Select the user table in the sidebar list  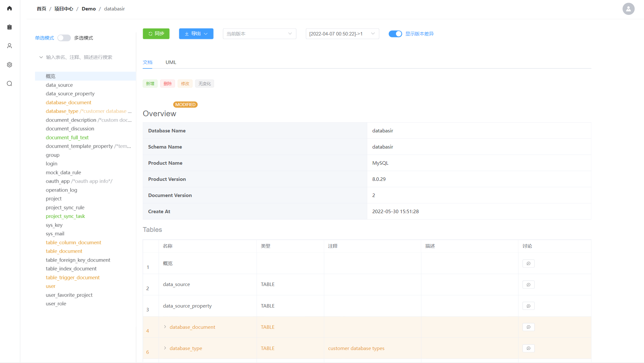[50, 286]
